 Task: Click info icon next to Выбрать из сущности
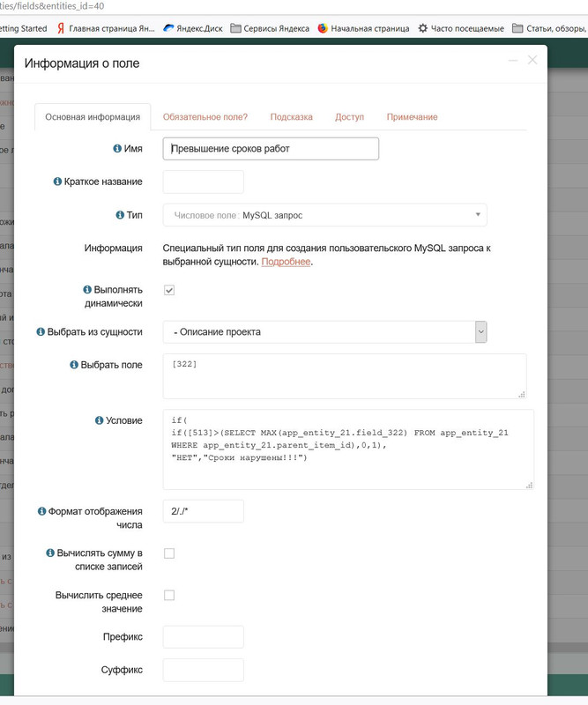pos(41,332)
